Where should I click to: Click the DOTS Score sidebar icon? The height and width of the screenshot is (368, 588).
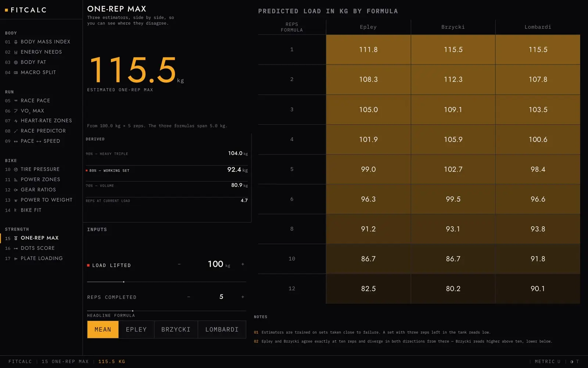point(16,248)
